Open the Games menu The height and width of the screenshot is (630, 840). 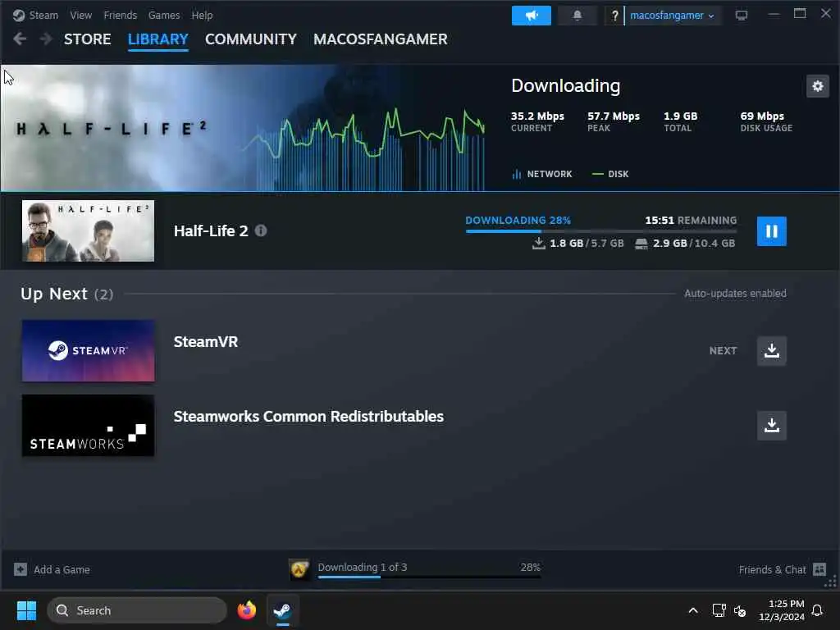[x=164, y=15]
